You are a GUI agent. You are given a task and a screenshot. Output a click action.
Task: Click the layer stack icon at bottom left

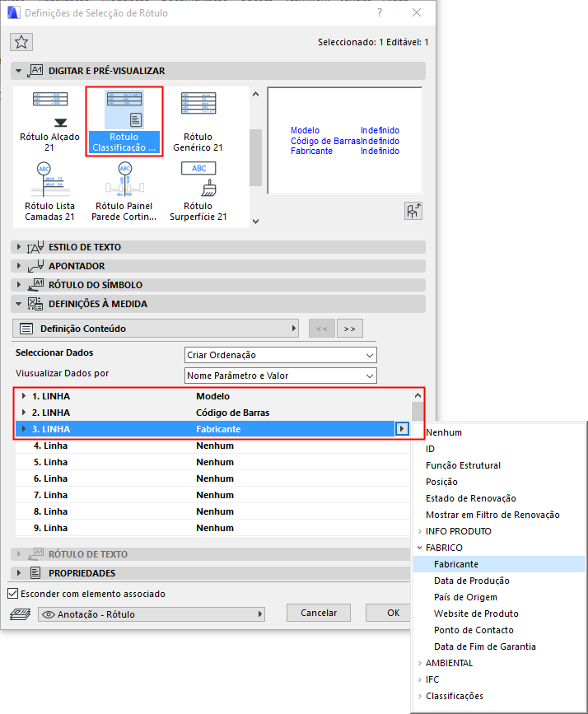(x=20, y=614)
